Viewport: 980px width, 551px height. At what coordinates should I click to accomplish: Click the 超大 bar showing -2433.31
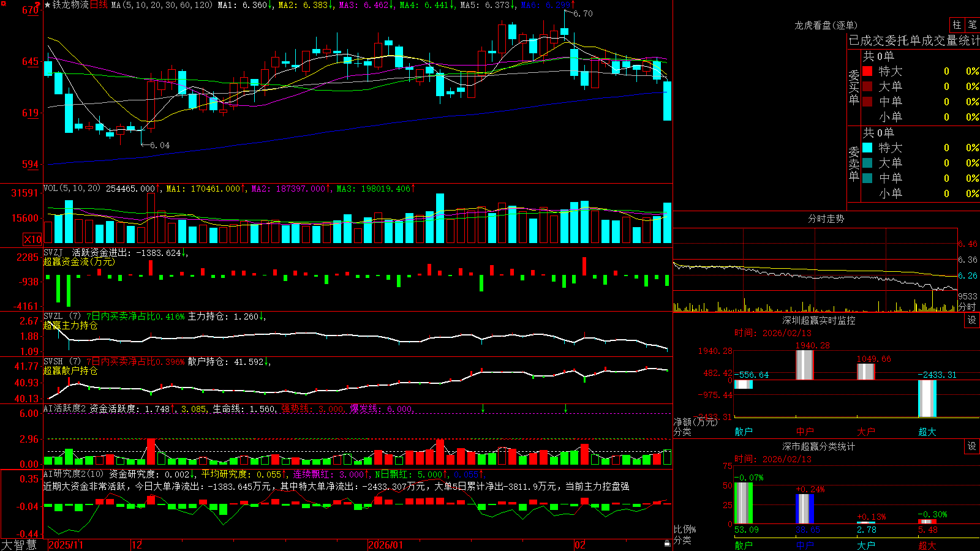[927, 399]
